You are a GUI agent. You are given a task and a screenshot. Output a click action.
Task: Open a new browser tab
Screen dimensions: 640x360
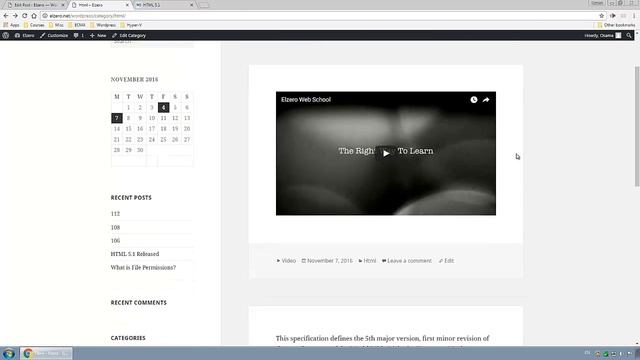coord(204,5)
